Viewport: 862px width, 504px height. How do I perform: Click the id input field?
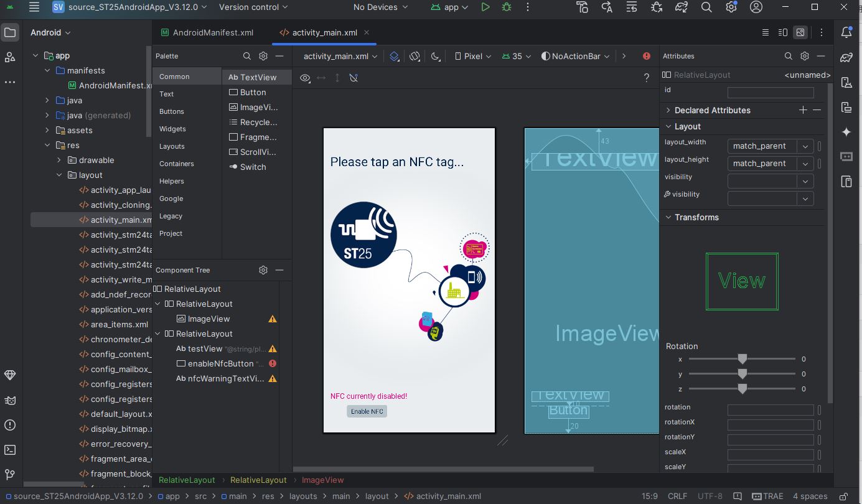pos(771,92)
